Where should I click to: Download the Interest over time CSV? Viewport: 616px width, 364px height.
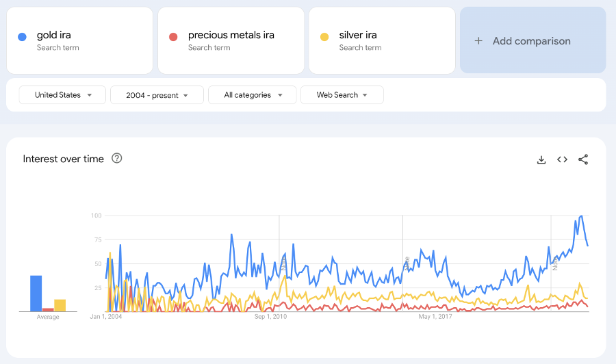[541, 160]
